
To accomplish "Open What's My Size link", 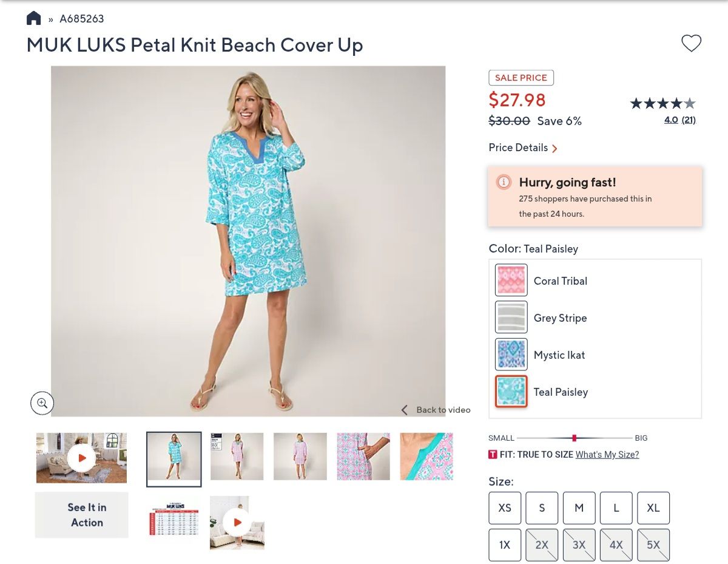I will [607, 455].
